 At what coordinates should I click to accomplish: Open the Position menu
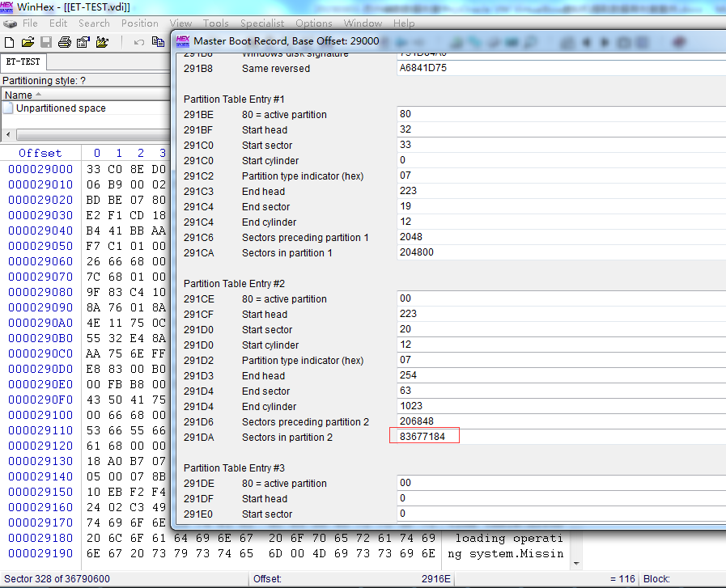pos(140,23)
